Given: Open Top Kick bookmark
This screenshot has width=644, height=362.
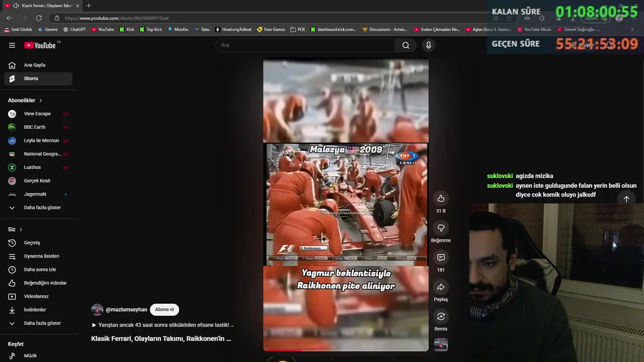Looking at the screenshot, I should (150, 30).
